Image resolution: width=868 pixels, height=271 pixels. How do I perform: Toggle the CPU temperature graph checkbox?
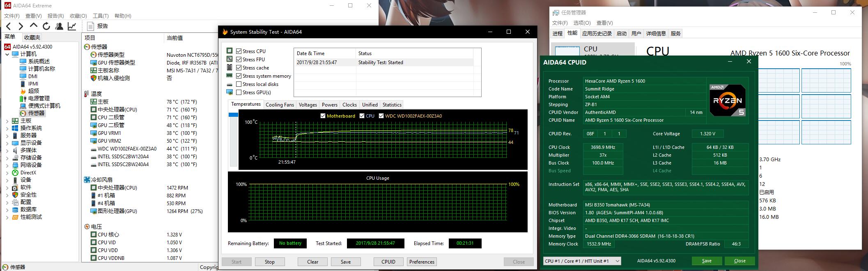(362, 116)
